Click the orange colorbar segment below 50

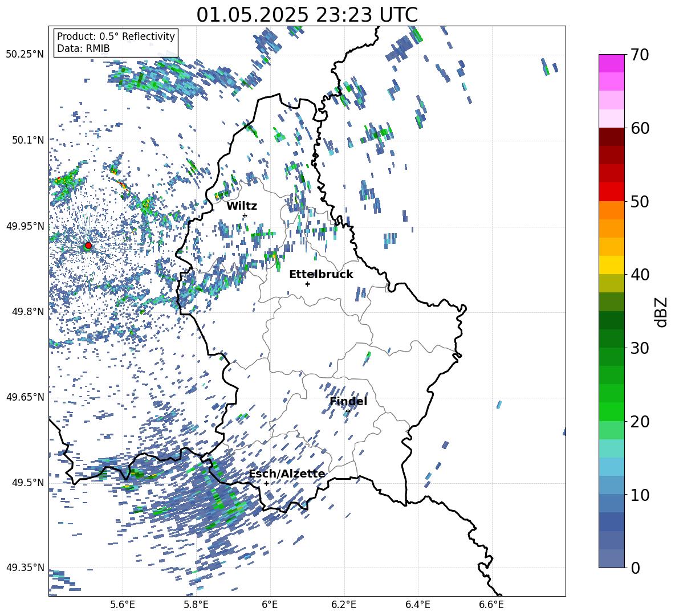pyautogui.click(x=612, y=210)
